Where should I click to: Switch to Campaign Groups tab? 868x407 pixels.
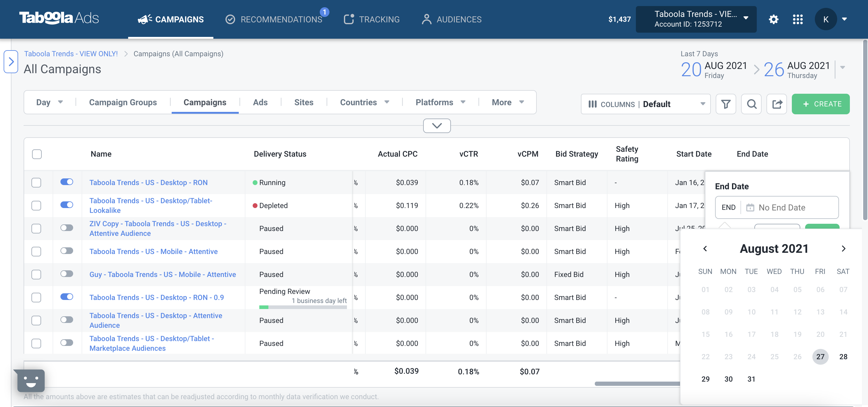coord(123,102)
